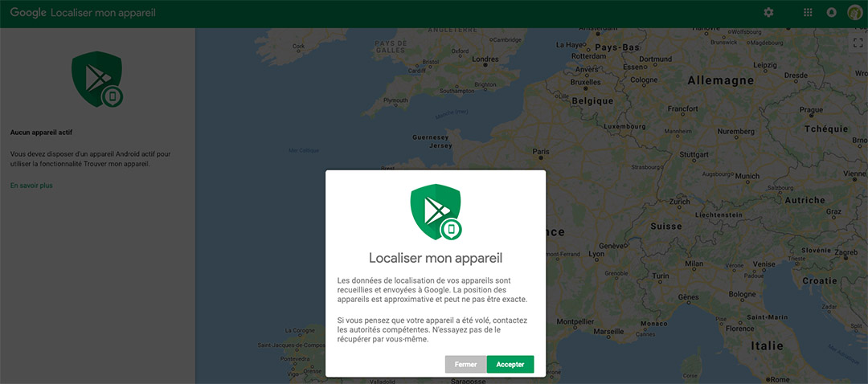Click the Belgique label on the map

point(592,101)
